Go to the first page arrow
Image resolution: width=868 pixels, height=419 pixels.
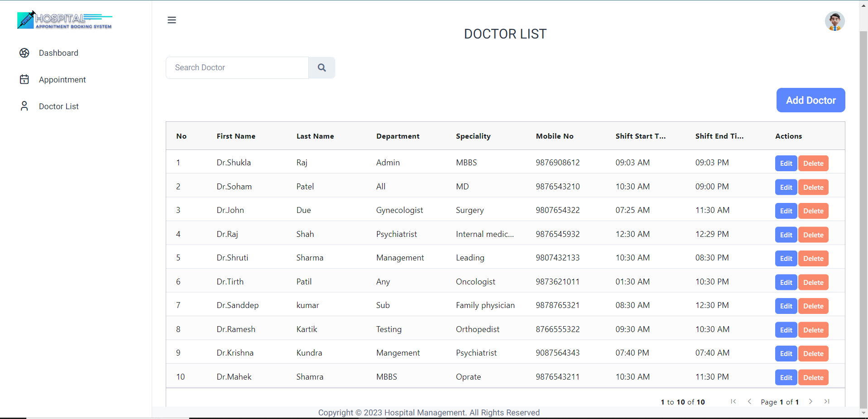(x=733, y=401)
